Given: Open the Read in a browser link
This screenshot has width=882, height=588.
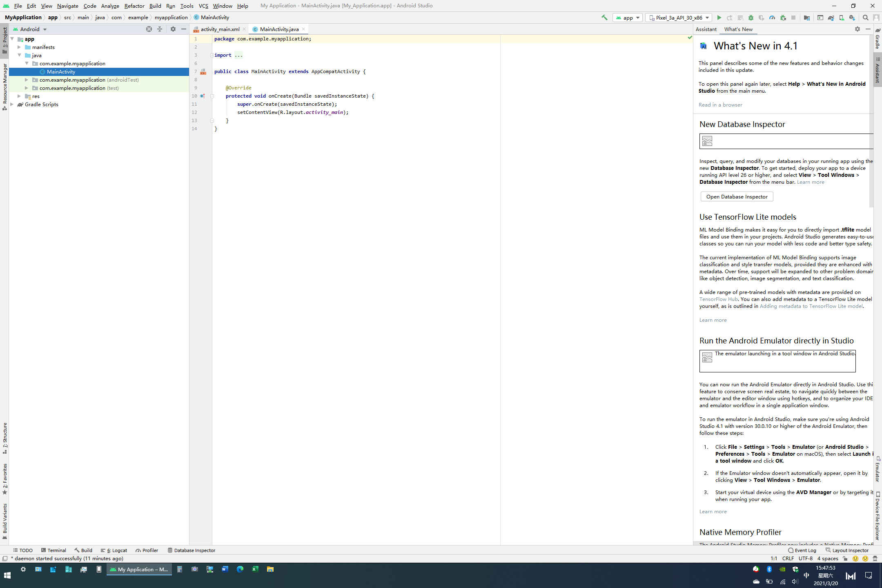Looking at the screenshot, I should tap(720, 105).
